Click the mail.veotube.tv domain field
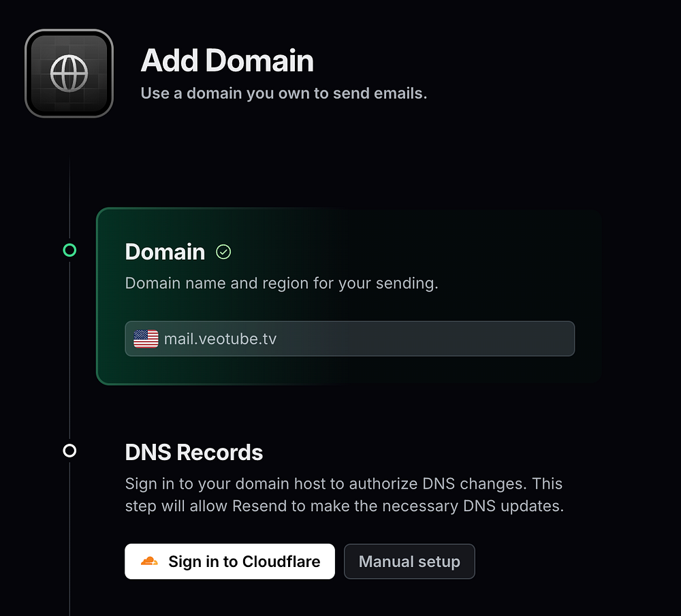 point(349,338)
